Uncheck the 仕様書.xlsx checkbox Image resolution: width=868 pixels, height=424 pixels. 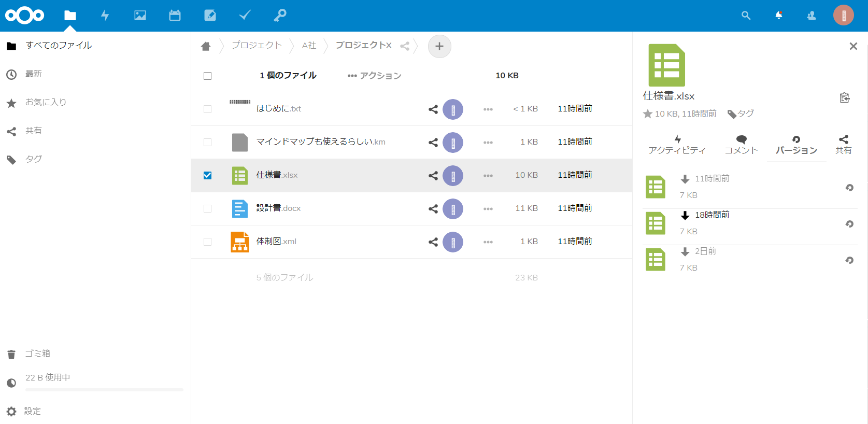click(x=208, y=176)
